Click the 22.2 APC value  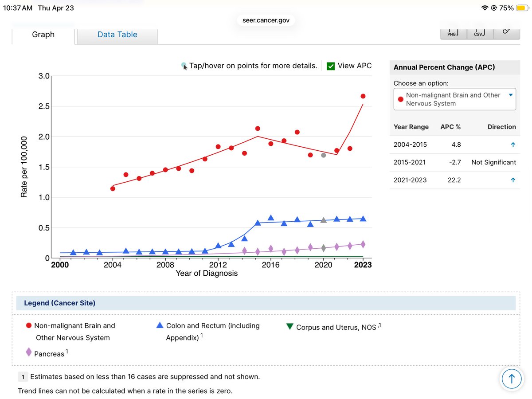[x=455, y=180]
